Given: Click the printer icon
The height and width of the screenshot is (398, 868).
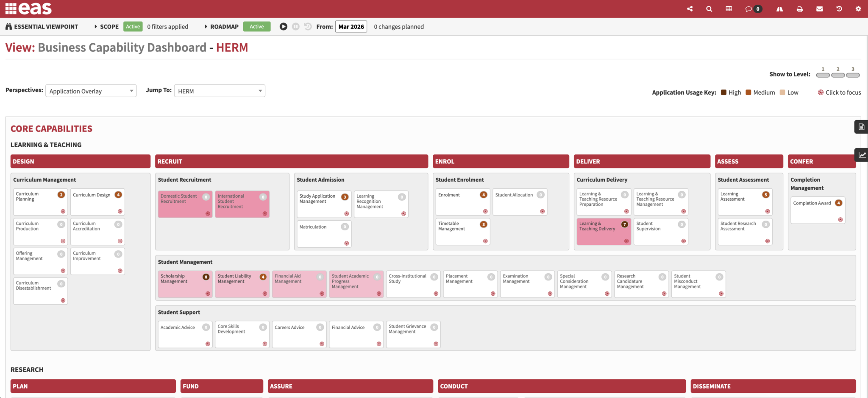Looking at the screenshot, I should click(800, 8).
